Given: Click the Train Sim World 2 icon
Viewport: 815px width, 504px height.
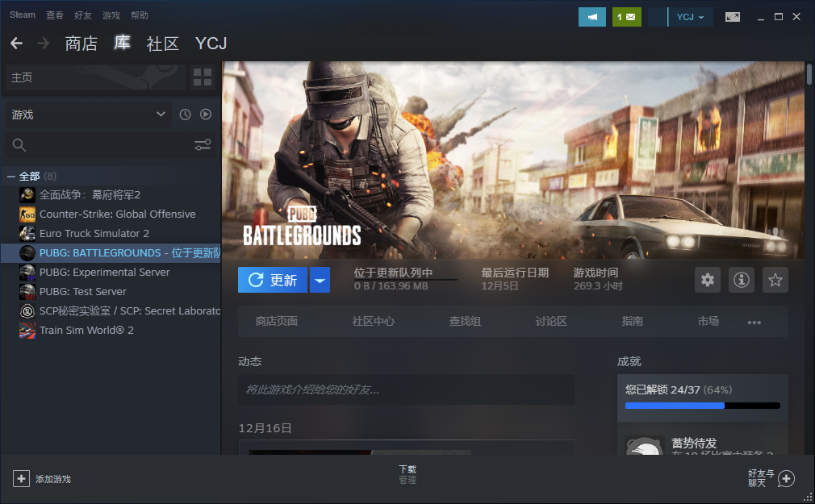Looking at the screenshot, I should pyautogui.click(x=27, y=330).
